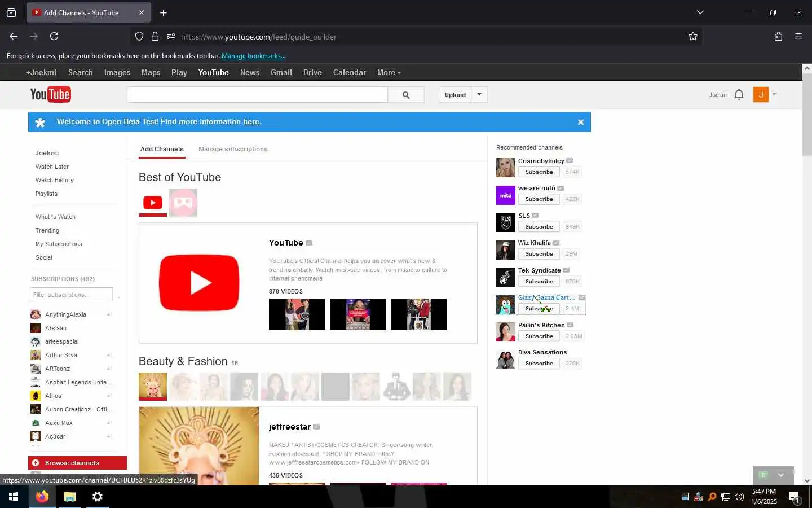Image resolution: width=812 pixels, height=508 pixels.
Task: Open the account dropdown arrow beside avatar
Action: (774, 94)
